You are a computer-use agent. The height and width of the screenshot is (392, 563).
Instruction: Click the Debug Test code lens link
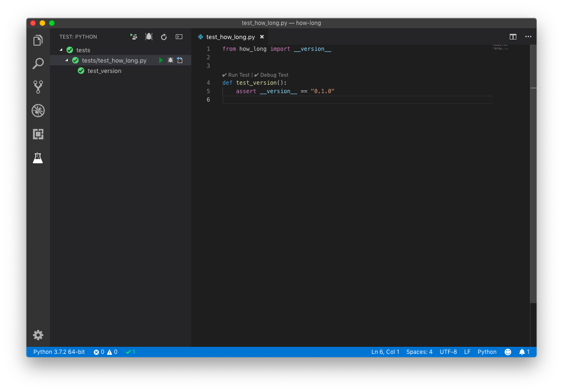pos(274,75)
